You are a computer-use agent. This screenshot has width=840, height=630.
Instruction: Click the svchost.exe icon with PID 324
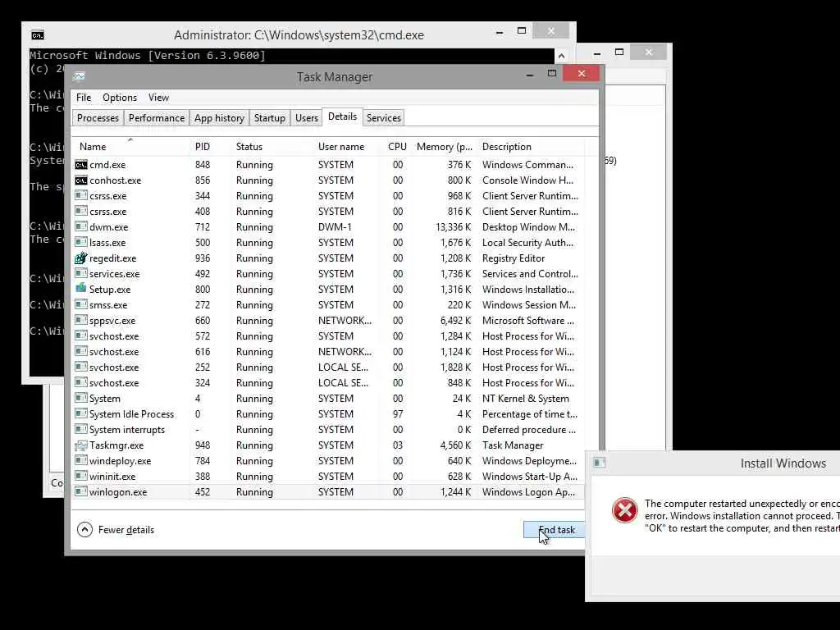pyautogui.click(x=81, y=382)
